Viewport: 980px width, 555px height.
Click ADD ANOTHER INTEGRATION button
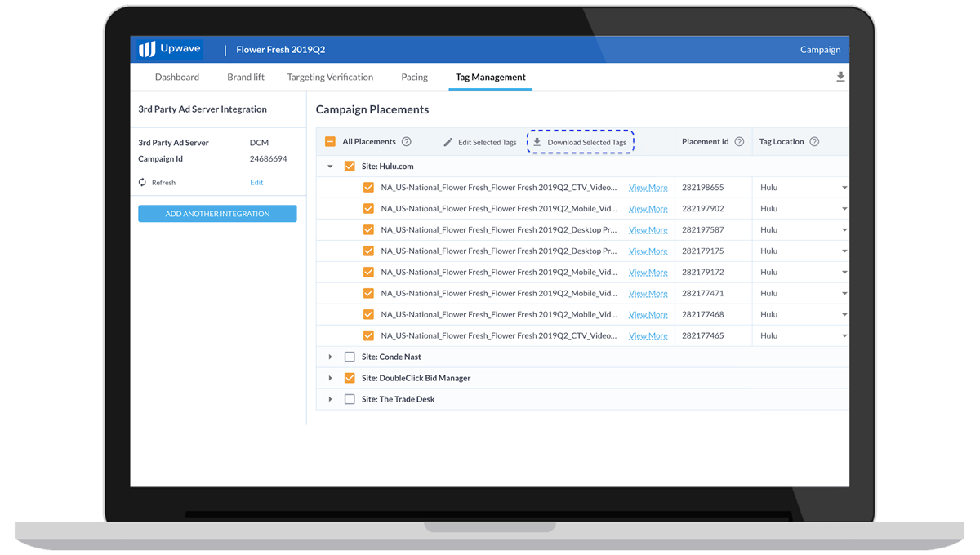217,214
